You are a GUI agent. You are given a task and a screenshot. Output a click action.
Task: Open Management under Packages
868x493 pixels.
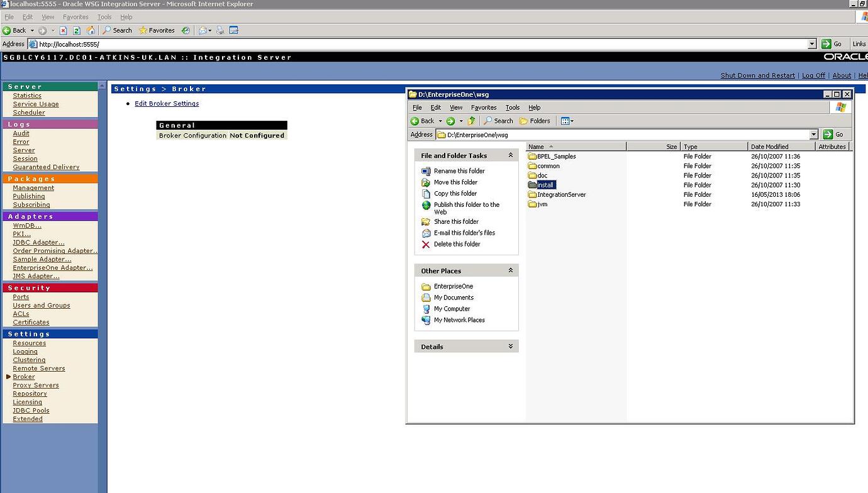[x=33, y=188]
